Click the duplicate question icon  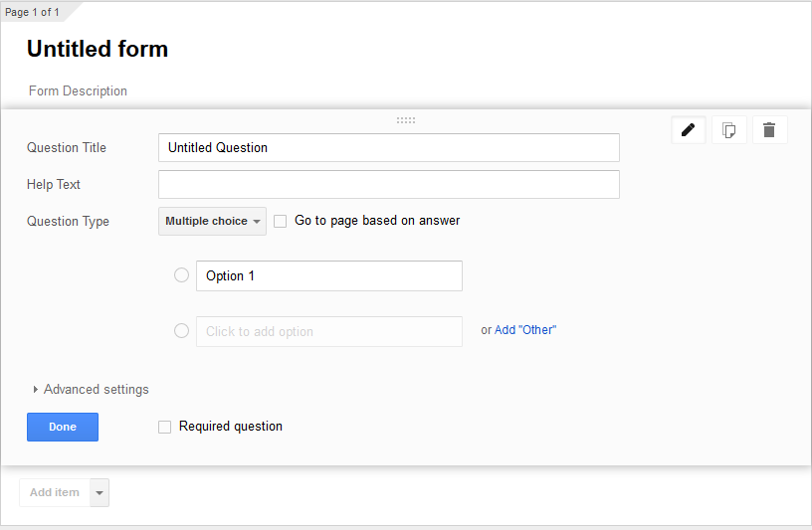coord(729,130)
